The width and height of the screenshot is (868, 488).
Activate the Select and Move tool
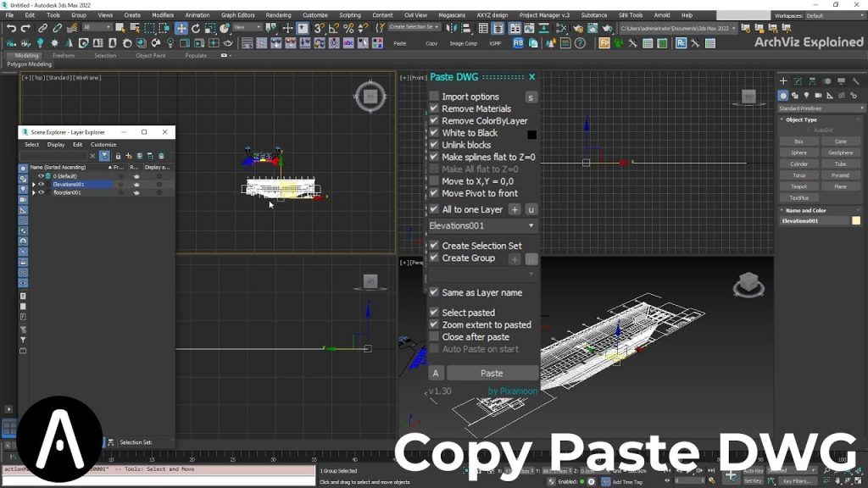181,28
